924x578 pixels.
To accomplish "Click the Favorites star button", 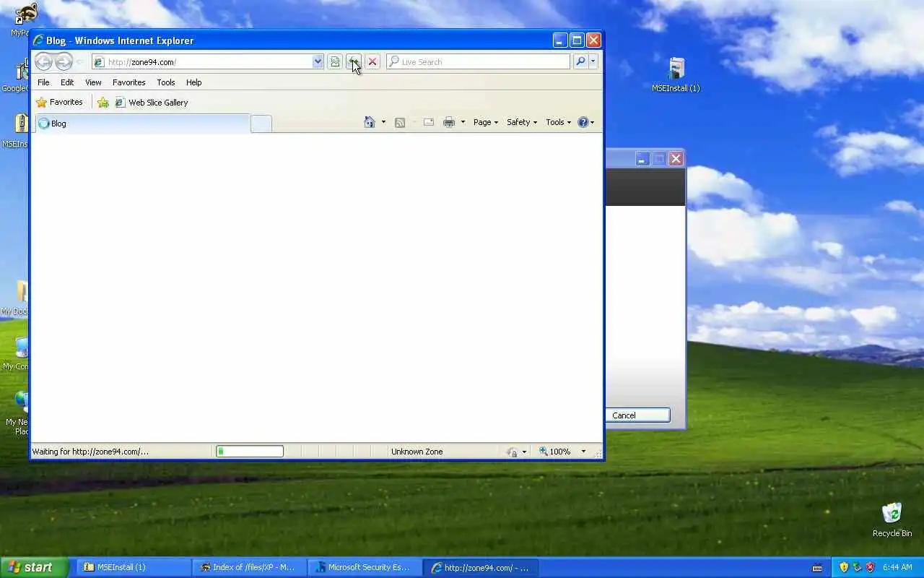I will click(x=59, y=103).
